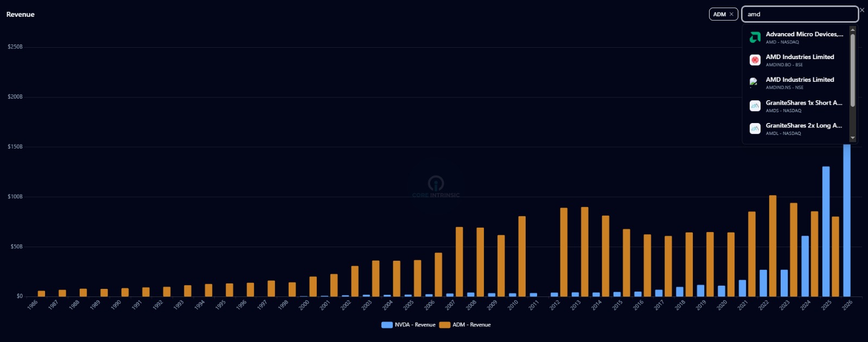Image resolution: width=868 pixels, height=342 pixels.
Task: Click the "2026" x-axis year label
Action: coord(847,305)
